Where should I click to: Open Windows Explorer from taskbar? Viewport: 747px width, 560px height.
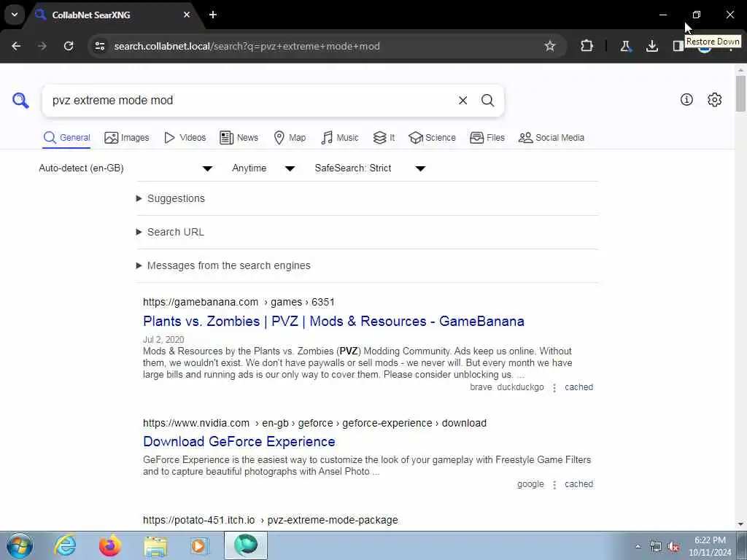tap(155, 545)
